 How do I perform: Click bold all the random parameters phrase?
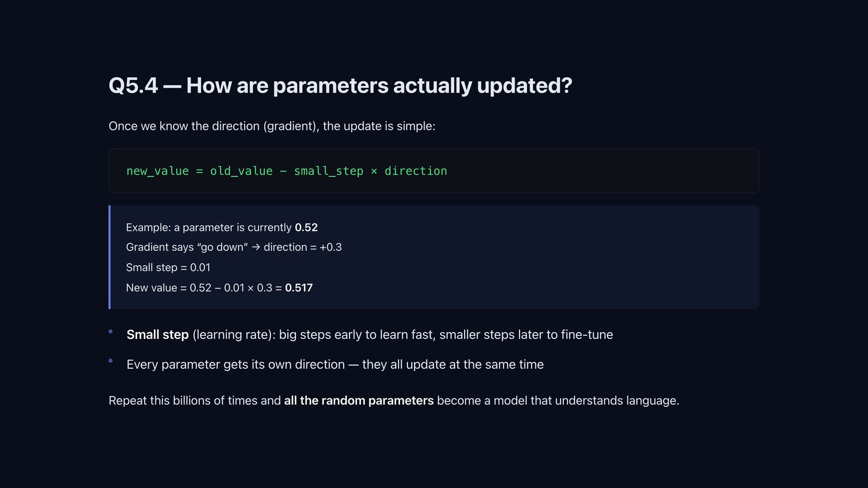click(x=359, y=401)
